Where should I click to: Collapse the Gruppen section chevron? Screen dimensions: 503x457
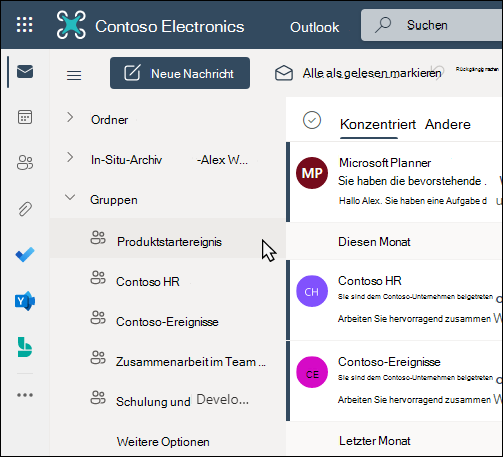[70, 197]
